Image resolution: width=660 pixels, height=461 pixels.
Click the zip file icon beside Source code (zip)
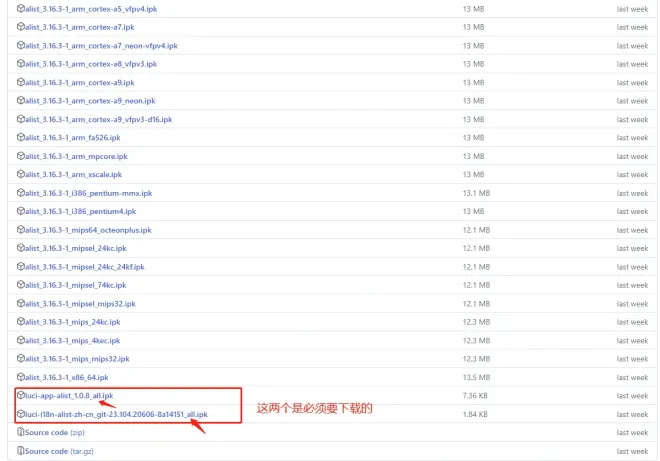coord(21,432)
